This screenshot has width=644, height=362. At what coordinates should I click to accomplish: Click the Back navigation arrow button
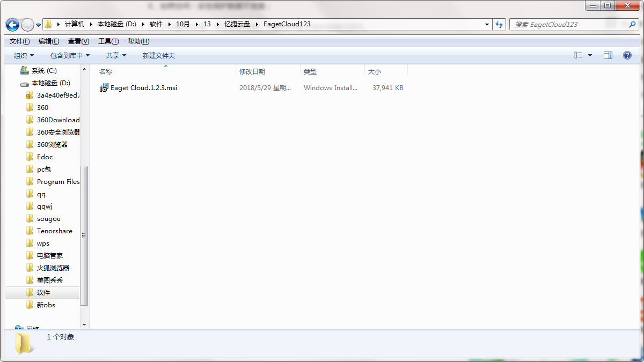click(x=12, y=25)
